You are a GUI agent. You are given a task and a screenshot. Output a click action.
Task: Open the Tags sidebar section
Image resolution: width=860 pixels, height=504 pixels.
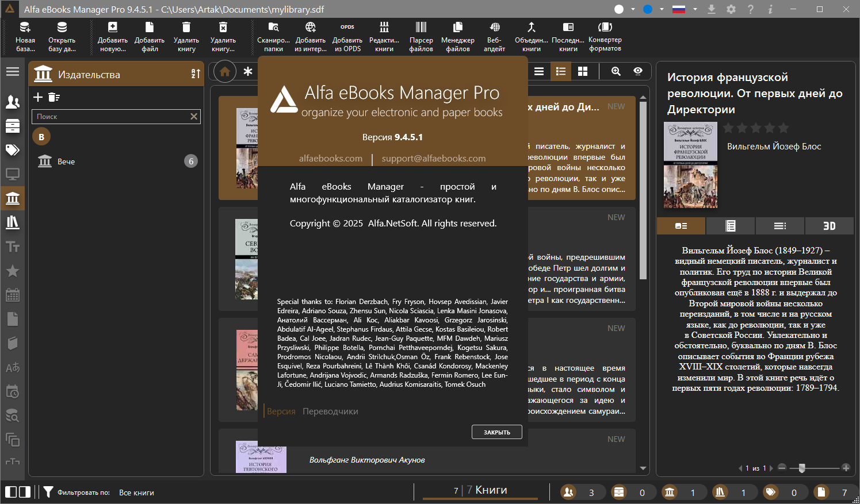[13, 151]
